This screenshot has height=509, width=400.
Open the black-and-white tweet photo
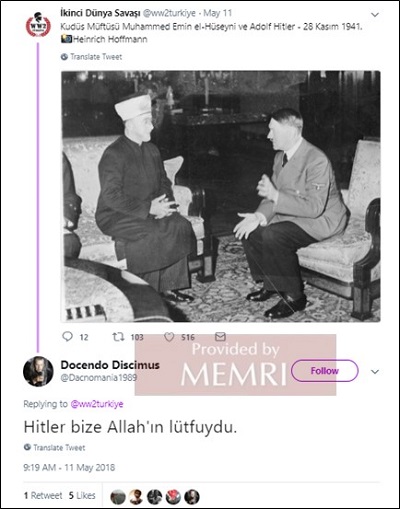pyautogui.click(x=221, y=196)
